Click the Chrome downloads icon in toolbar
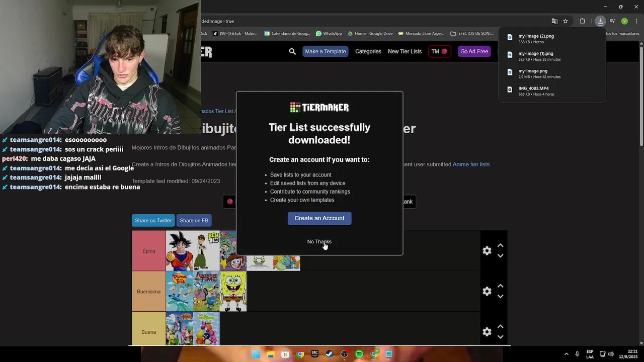This screenshot has width=644, height=362. 600,21
